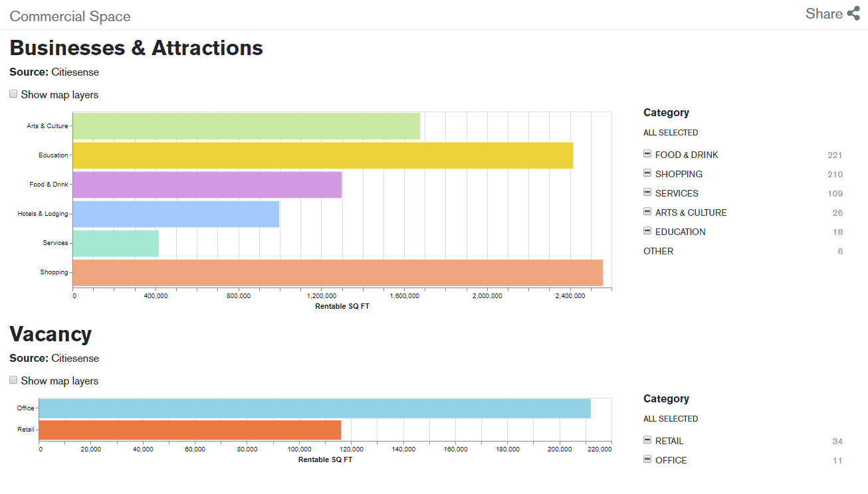Viewport: 868px width, 494px height.
Task: Enable Show map layers for Businesses & Attractions
Action: (13, 94)
